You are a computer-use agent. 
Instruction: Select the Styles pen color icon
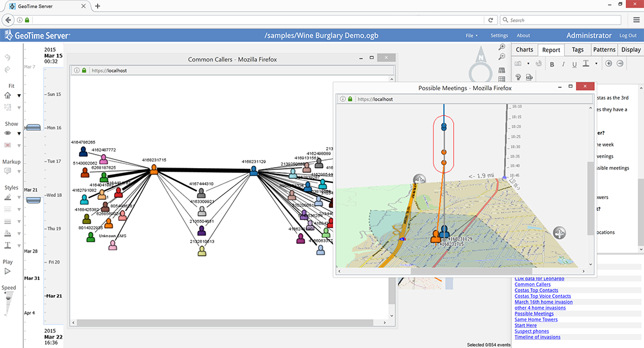click(x=8, y=197)
